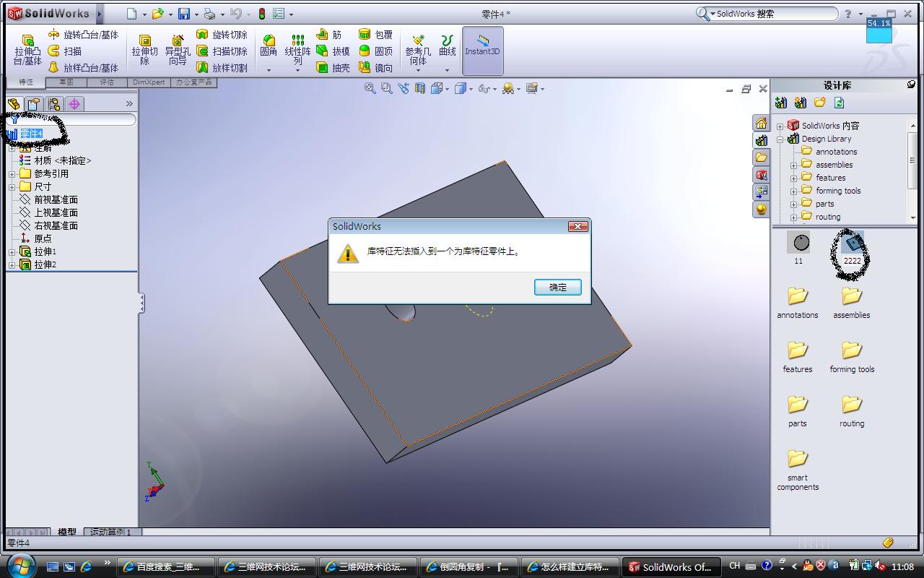Select the 包覆 wrap tool
Image resolution: width=924 pixels, height=578 pixels.
pos(375,35)
